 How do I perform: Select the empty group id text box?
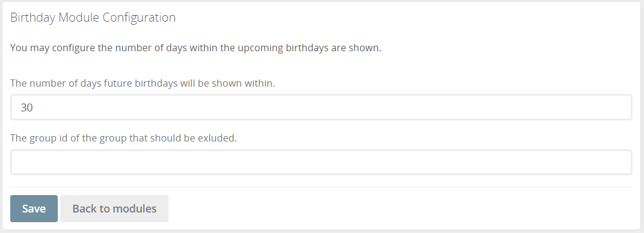321,163
